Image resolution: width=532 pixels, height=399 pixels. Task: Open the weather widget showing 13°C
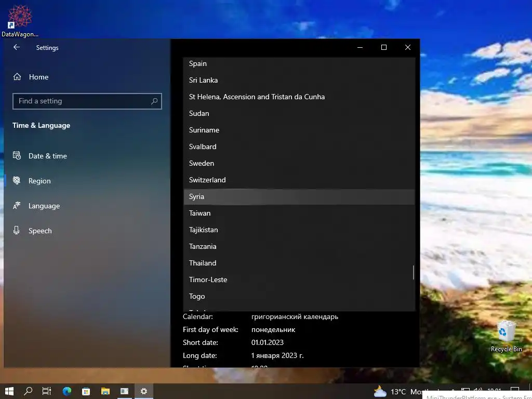point(397,392)
